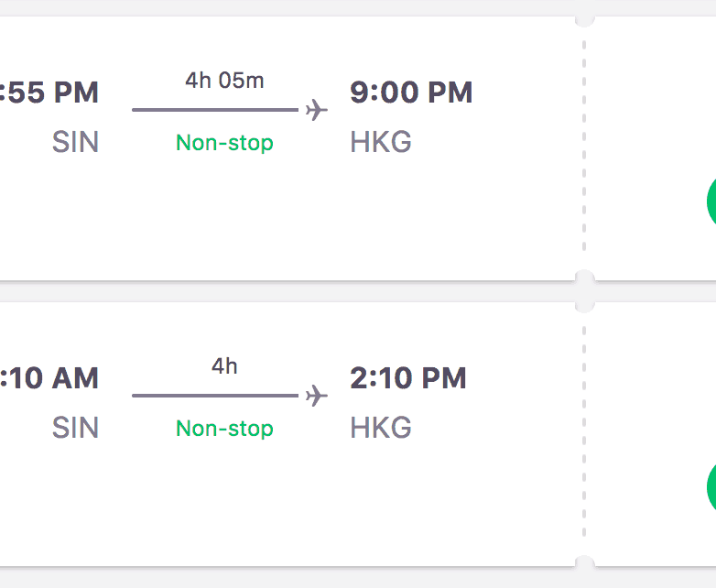Click the route line on the 4h 05m flight
Image resolution: width=716 pixels, height=588 pixels.
(215, 110)
